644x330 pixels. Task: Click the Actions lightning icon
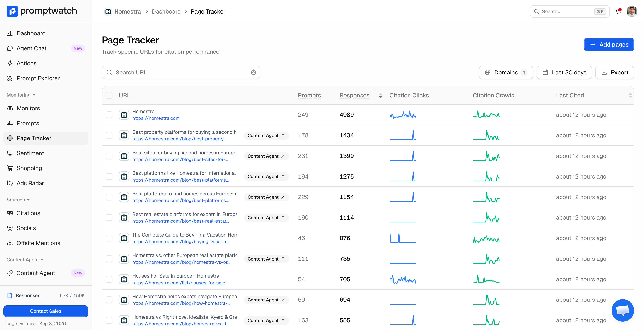click(x=10, y=63)
